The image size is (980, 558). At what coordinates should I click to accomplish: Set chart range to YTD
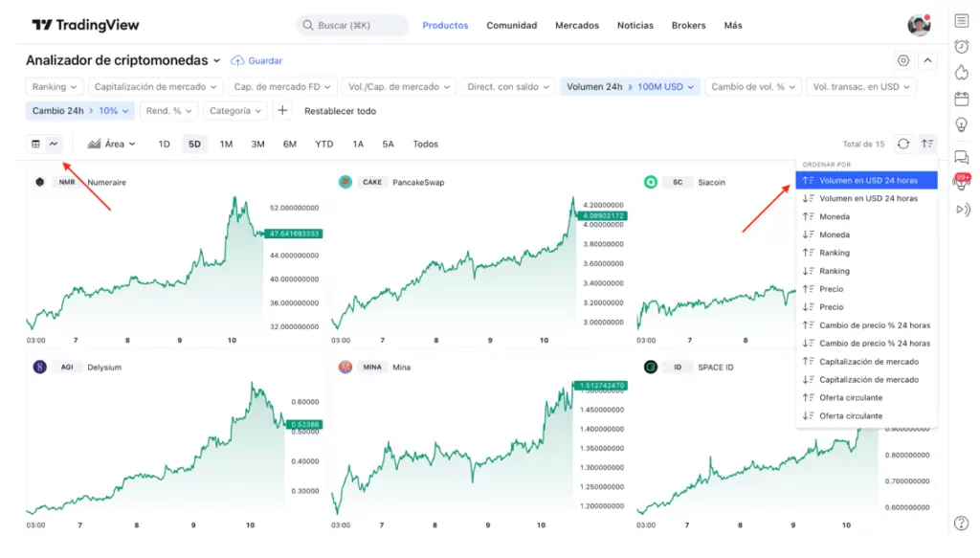pos(323,144)
